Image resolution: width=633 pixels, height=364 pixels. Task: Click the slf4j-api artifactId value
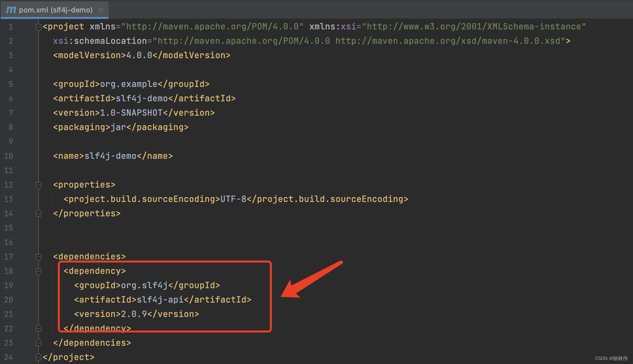160,300
